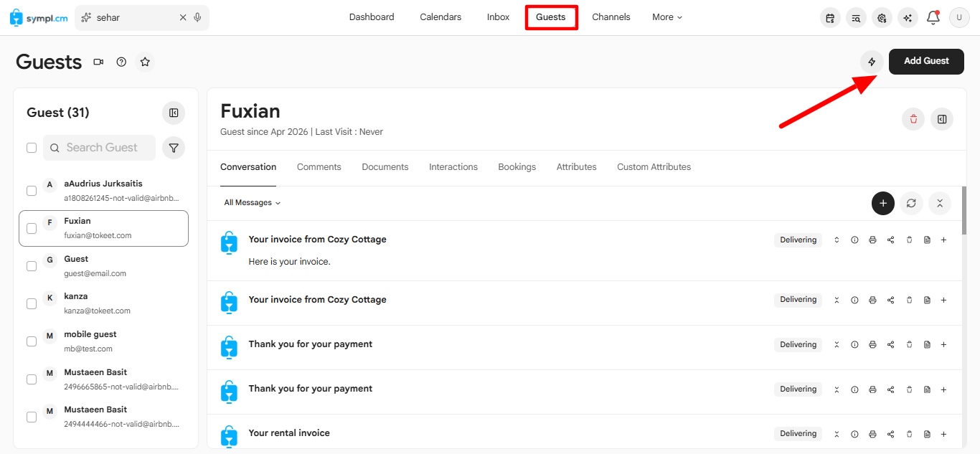
Task: Open Channels in the top navigation
Action: click(x=611, y=17)
